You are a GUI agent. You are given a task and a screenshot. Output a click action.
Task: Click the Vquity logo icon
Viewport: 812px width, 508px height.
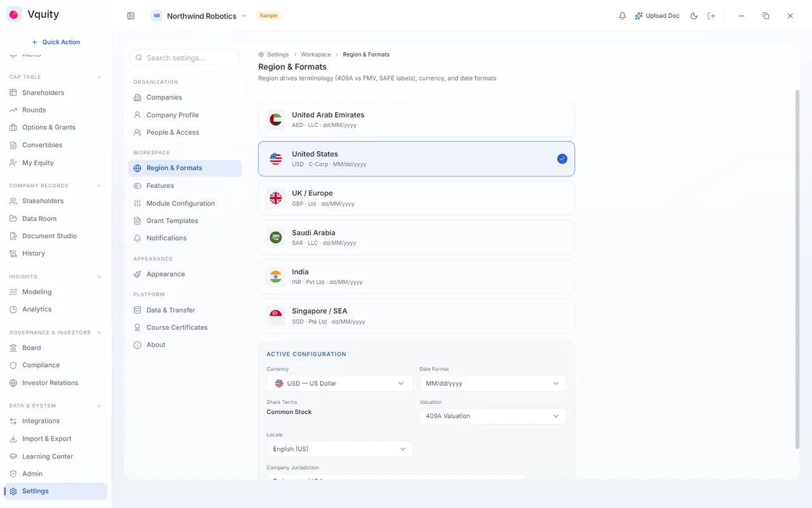pos(14,15)
